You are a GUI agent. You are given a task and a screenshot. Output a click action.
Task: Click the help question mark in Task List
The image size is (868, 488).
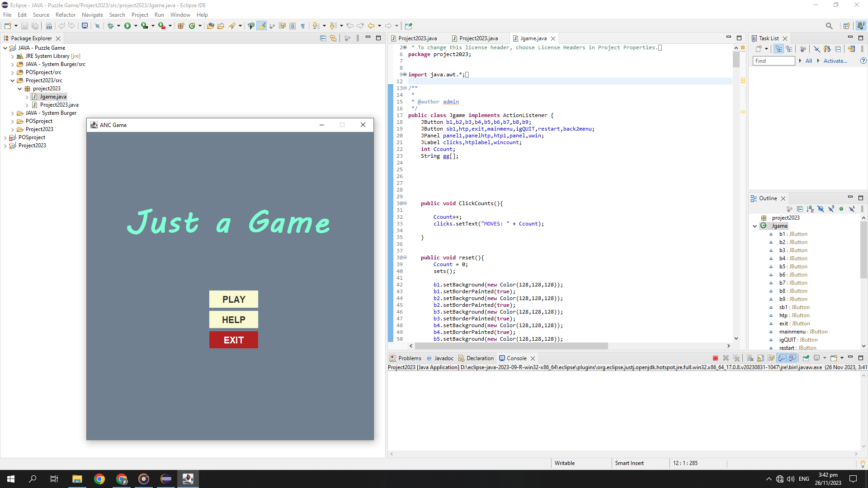pos(863,61)
